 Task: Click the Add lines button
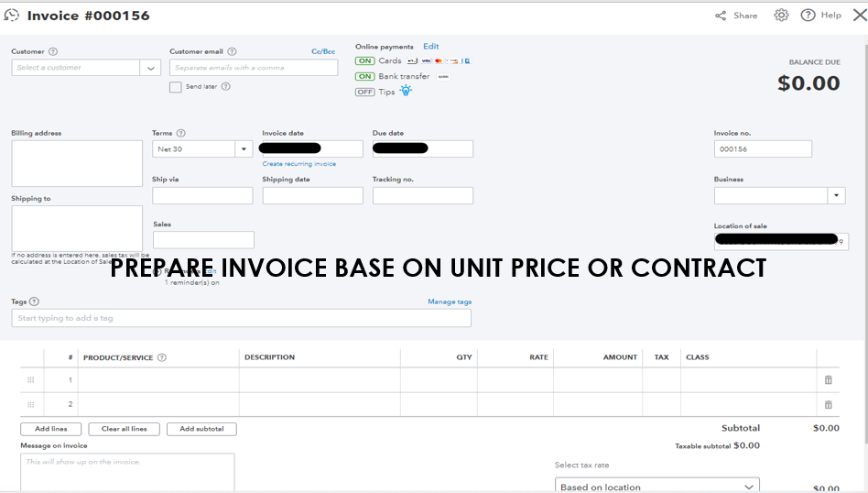tap(51, 429)
